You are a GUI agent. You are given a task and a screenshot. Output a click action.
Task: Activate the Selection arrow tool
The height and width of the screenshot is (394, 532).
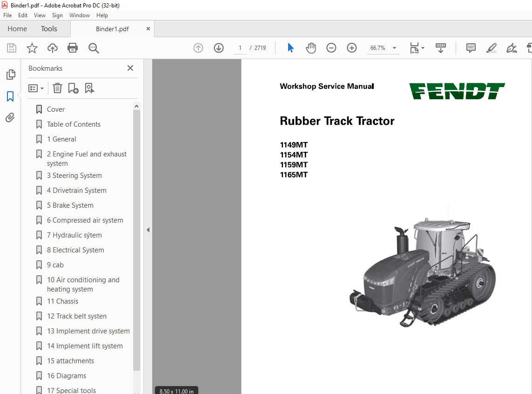pyautogui.click(x=290, y=48)
